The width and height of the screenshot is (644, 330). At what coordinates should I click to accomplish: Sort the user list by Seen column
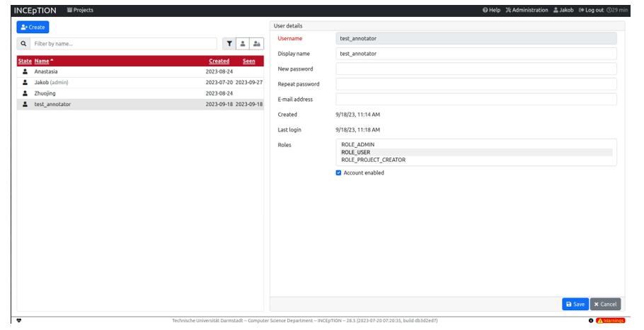249,61
